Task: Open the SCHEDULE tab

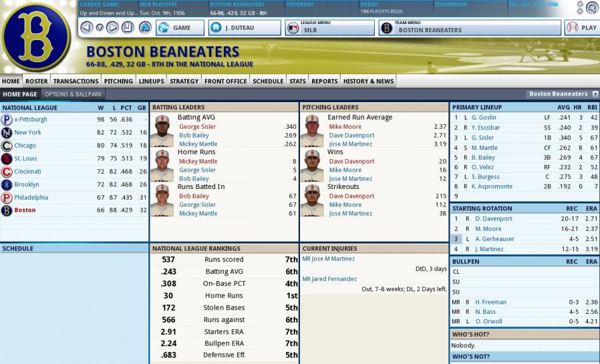Action: coord(268,81)
